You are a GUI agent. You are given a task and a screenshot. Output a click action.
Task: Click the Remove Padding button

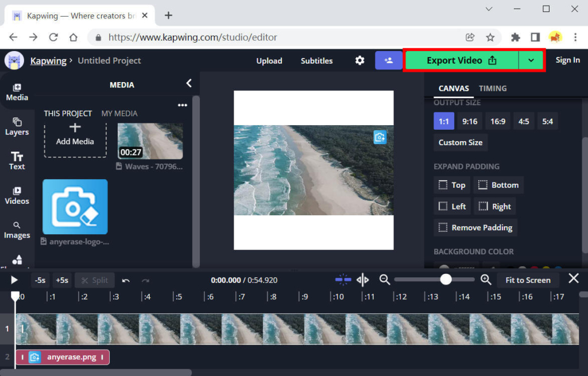click(475, 227)
